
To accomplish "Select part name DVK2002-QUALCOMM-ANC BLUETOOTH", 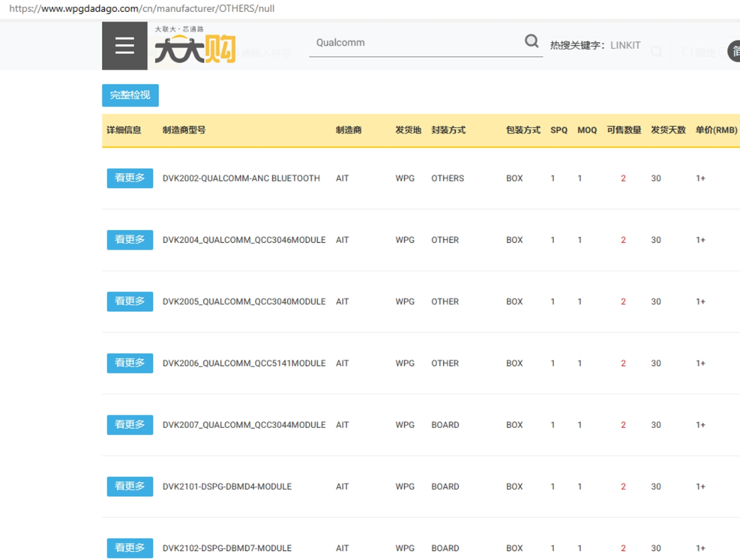I will 241,179.
